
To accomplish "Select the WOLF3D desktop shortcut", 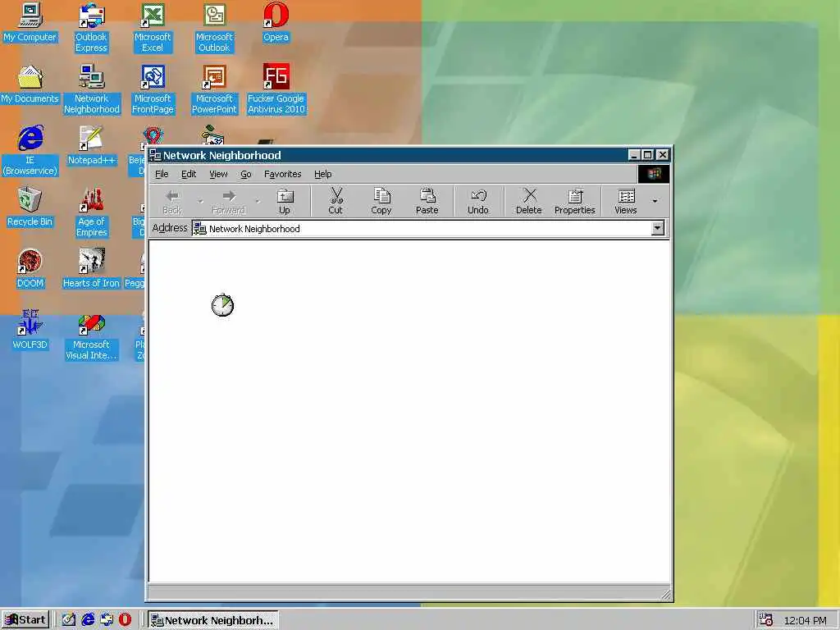I will pos(30,331).
